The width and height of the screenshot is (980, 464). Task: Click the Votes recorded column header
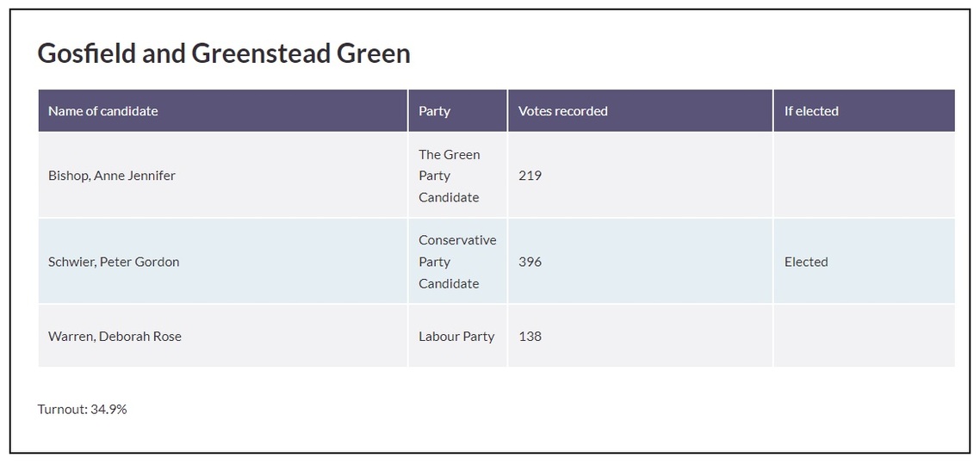(x=562, y=111)
